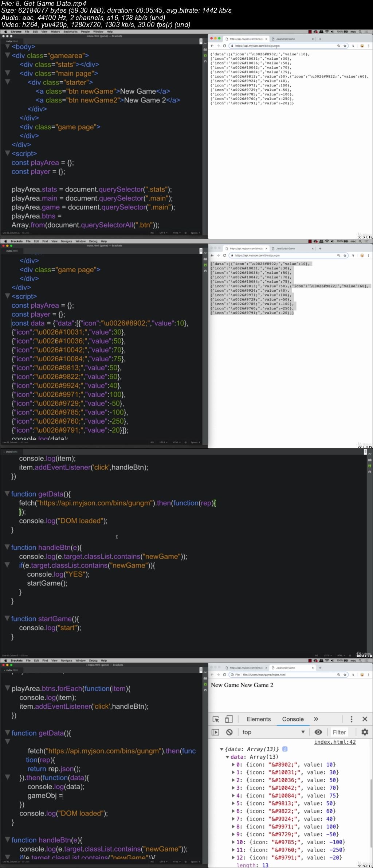Expand console array item 12 with value -20

[233, 857]
